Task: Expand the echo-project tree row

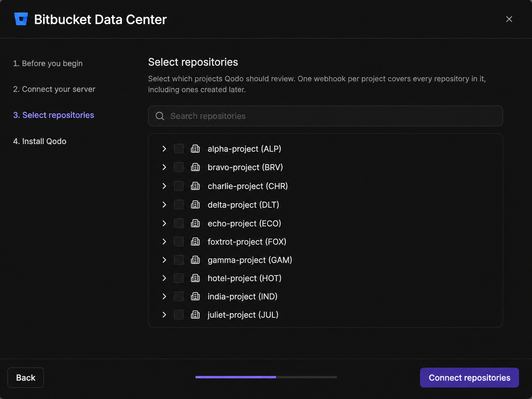Action: (164, 223)
